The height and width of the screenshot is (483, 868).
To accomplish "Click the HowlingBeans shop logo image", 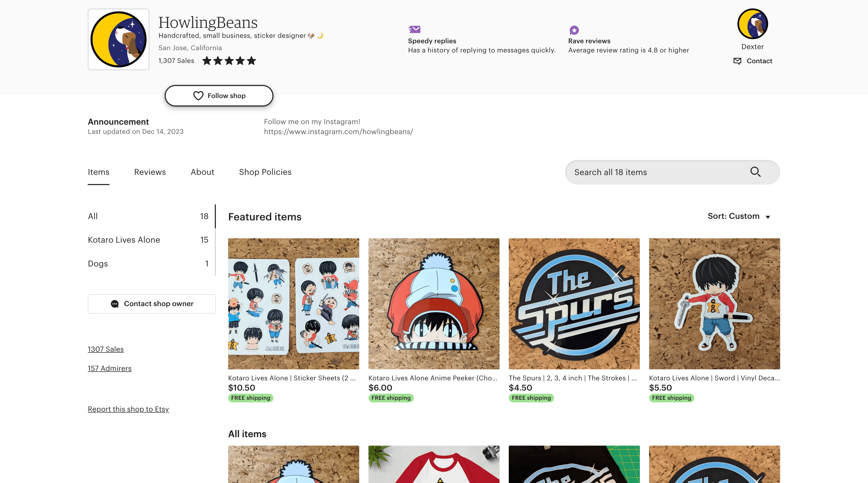I will pyautogui.click(x=118, y=39).
